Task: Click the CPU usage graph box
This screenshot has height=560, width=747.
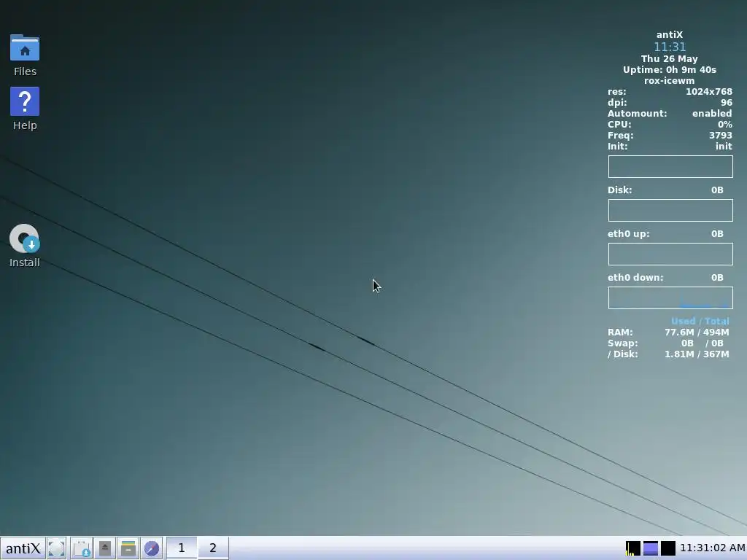Action: click(x=670, y=167)
